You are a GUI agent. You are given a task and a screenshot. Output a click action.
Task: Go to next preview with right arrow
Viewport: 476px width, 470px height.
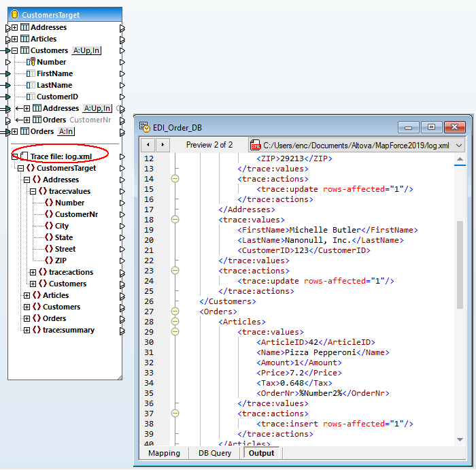click(163, 145)
